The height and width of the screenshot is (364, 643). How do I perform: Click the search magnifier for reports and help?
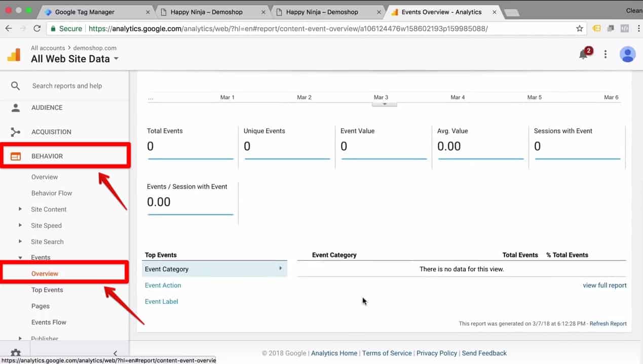tap(15, 86)
